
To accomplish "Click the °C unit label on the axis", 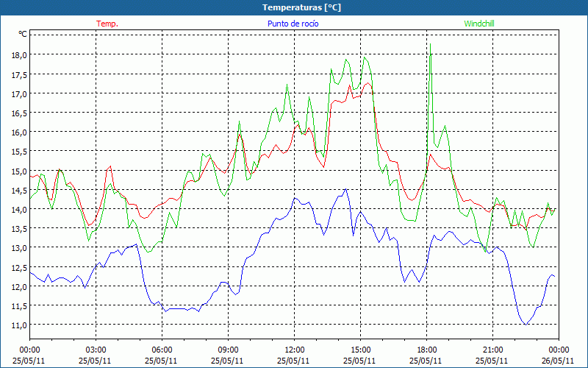I will click(23, 34).
